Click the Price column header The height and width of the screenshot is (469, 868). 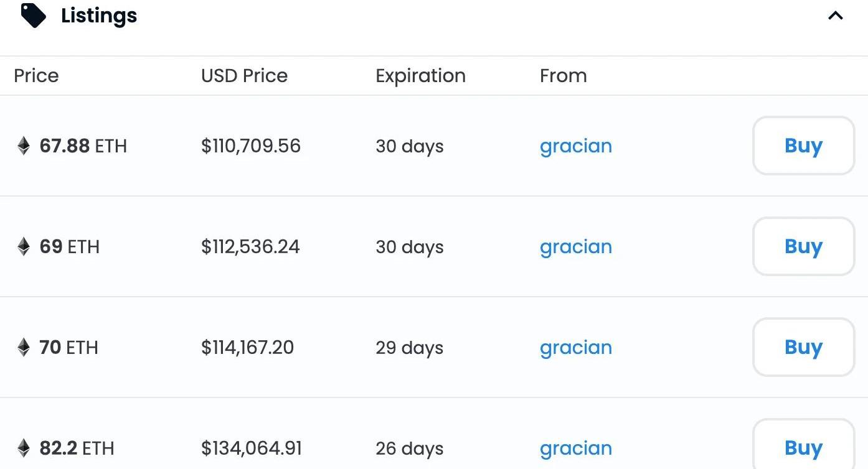click(36, 76)
